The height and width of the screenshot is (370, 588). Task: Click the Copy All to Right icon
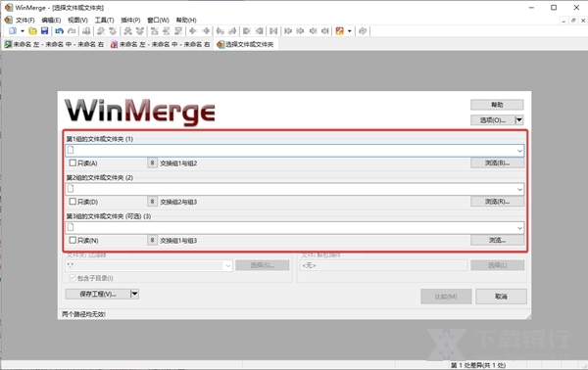click(x=246, y=31)
